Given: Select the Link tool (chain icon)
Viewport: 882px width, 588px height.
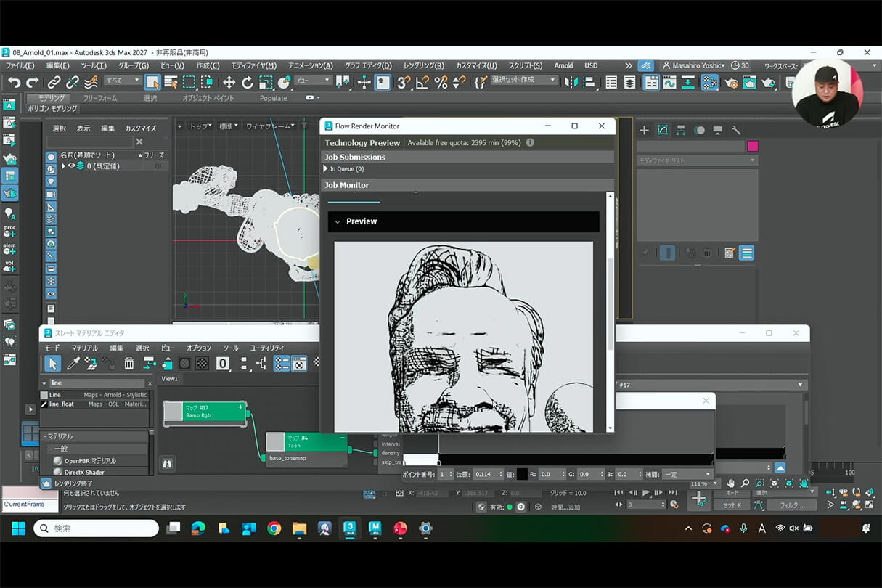Looking at the screenshot, I should [54, 82].
